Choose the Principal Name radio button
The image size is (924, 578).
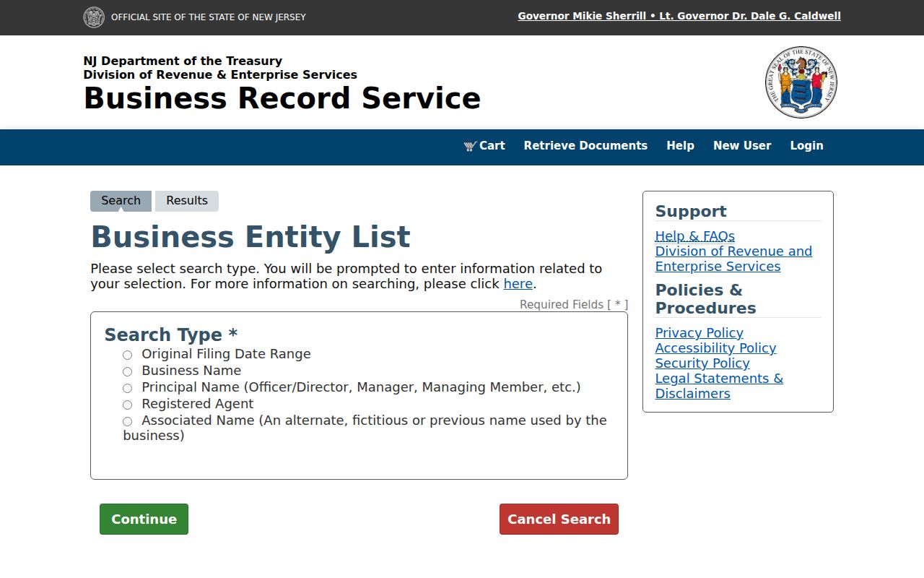pos(128,388)
